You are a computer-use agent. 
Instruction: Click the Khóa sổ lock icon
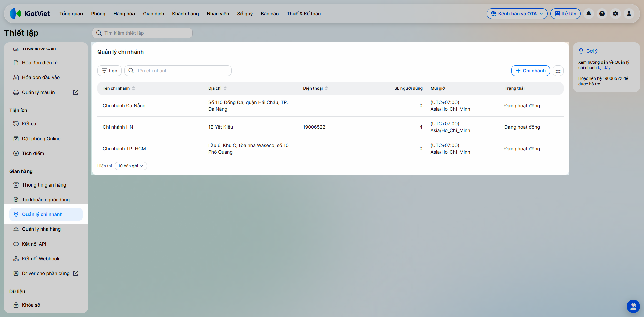pyautogui.click(x=16, y=305)
